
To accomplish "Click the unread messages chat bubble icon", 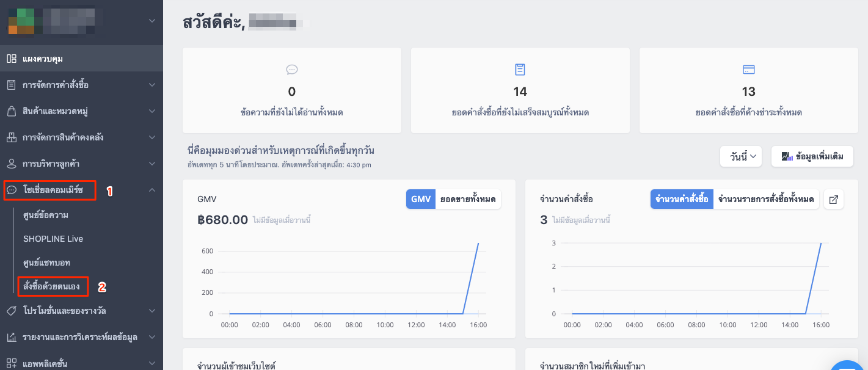I will (x=292, y=70).
